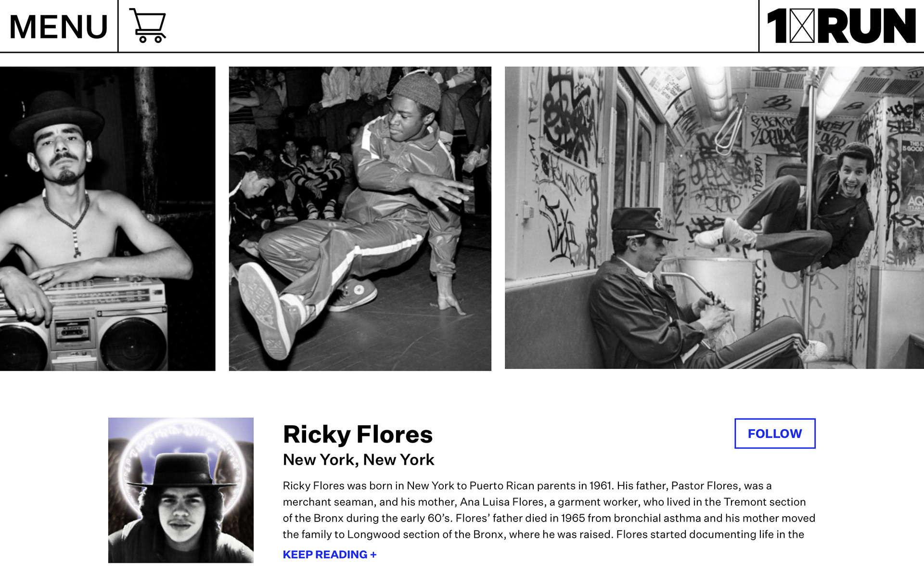
Task: Expand bio with Keep Reading +
Action: point(329,555)
